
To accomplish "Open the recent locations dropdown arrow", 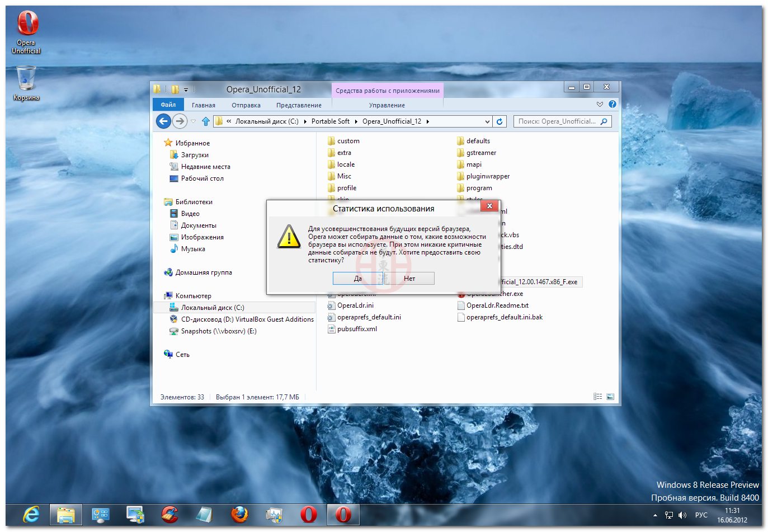I will (x=194, y=121).
